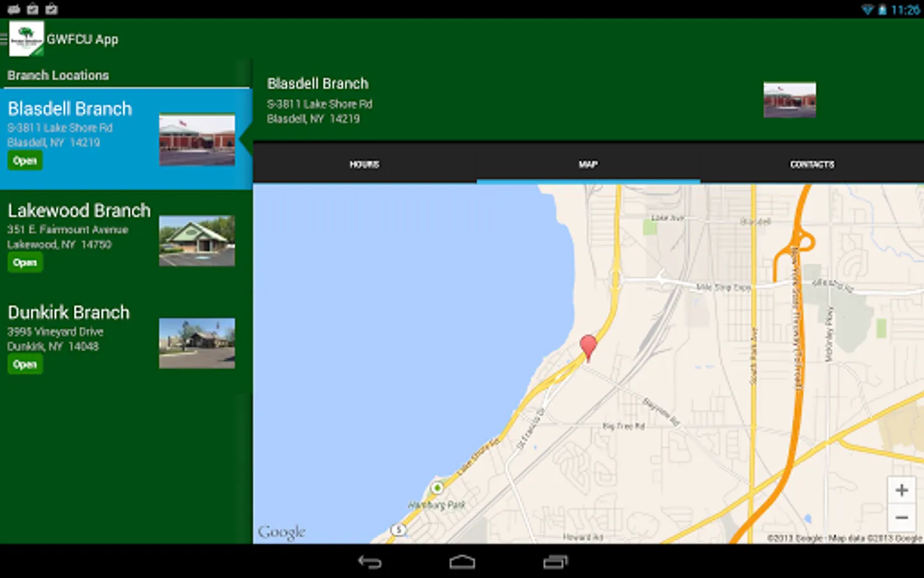
Task: Tap the Android back navigation icon
Action: [x=370, y=562]
